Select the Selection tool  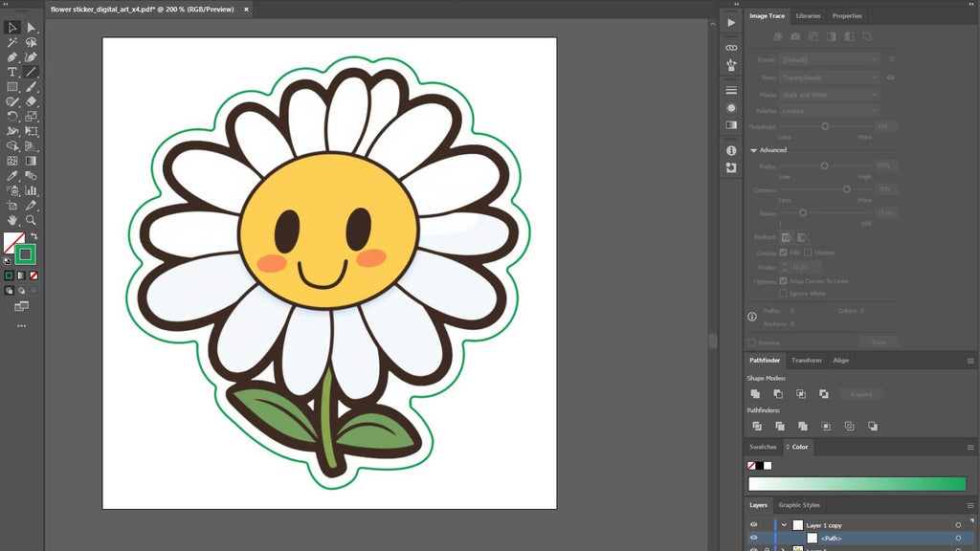pyautogui.click(x=12, y=28)
